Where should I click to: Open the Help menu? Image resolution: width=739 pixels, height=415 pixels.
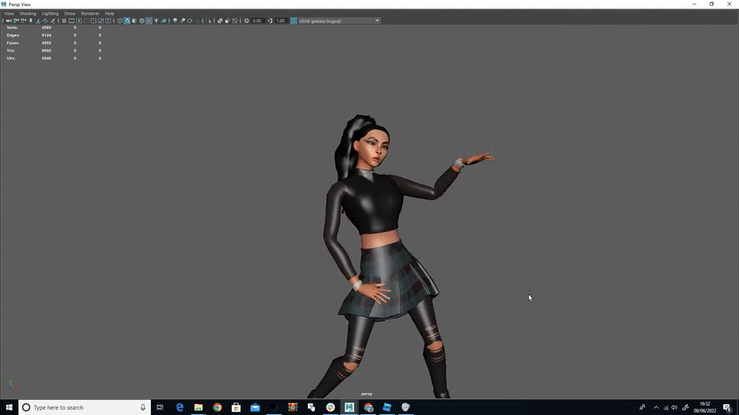point(109,14)
